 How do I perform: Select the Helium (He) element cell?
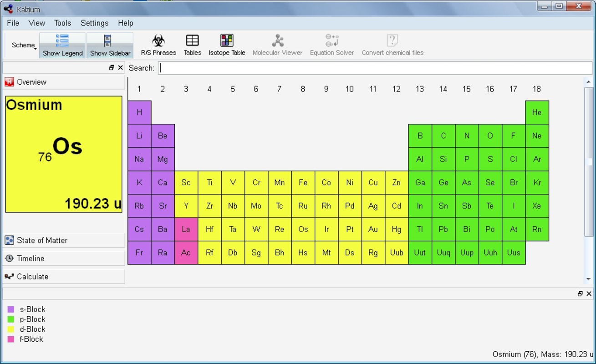[537, 112]
